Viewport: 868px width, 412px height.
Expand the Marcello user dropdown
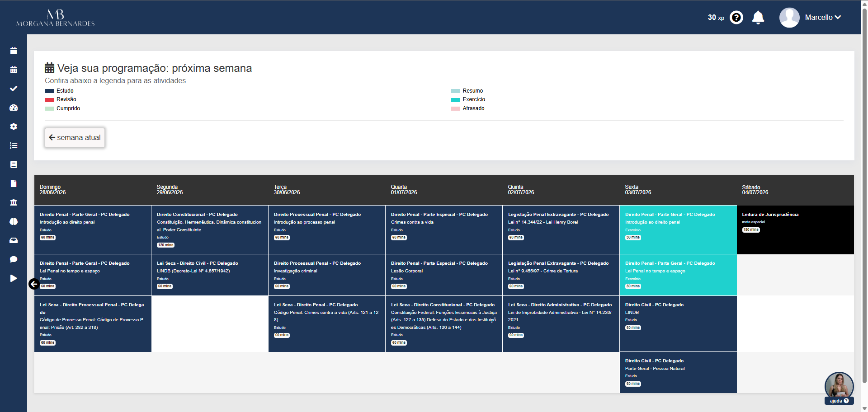pos(811,18)
